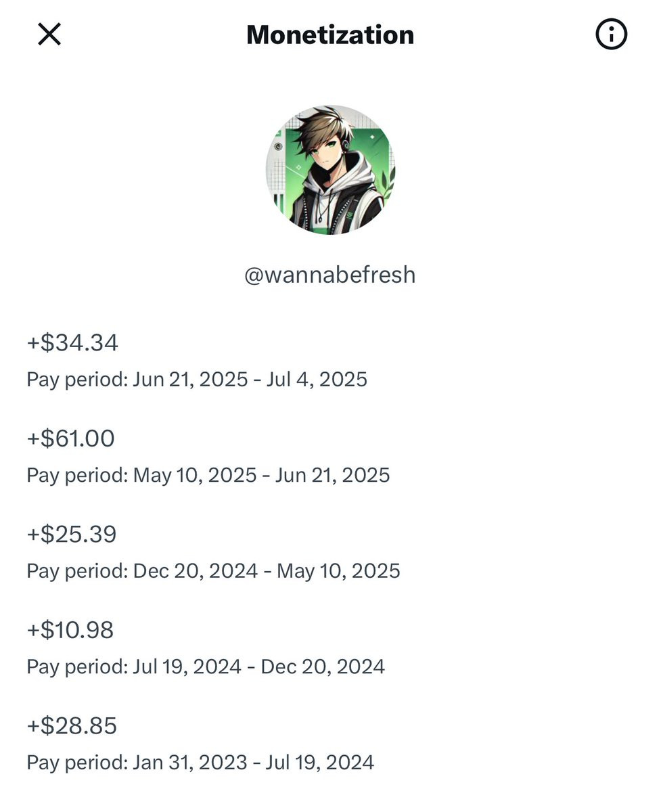Tap the dollar sign in +$61.00
The width and height of the screenshot is (661, 812).
tap(48, 438)
